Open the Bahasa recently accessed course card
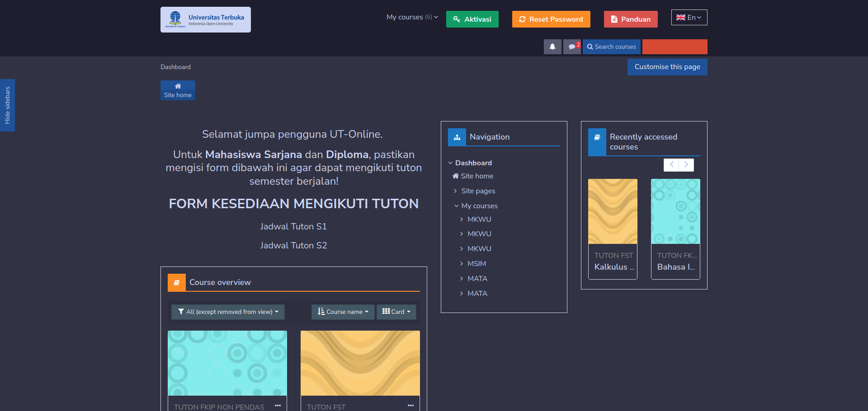The image size is (868, 411). pos(675,229)
